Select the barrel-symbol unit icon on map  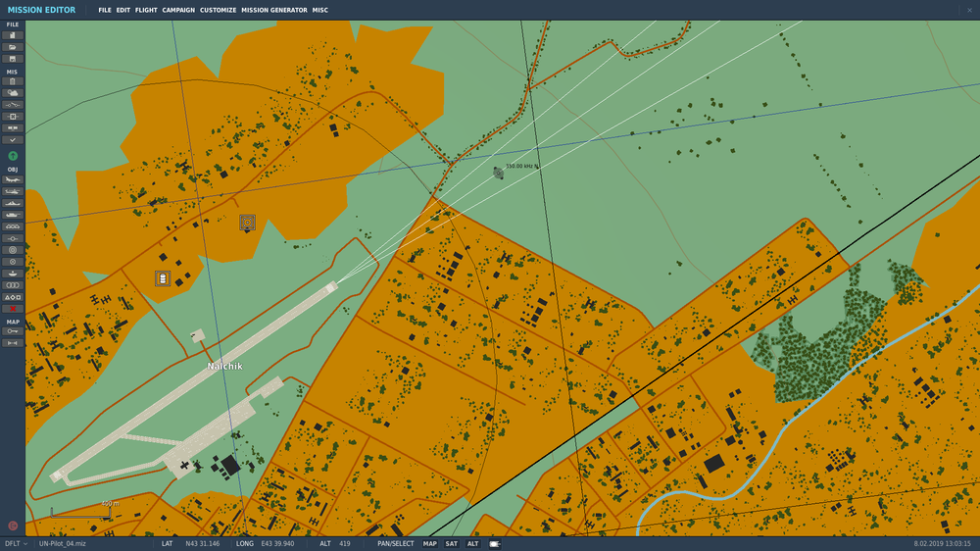[x=163, y=278]
